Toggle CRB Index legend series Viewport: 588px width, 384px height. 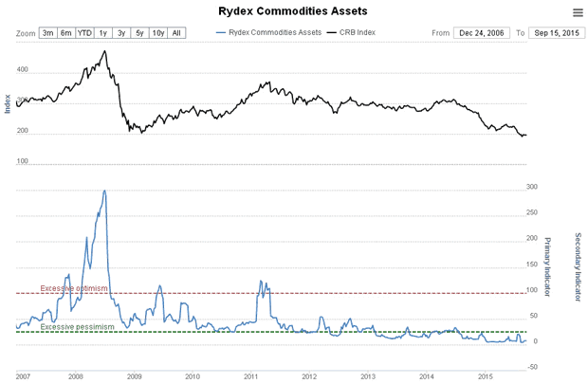(351, 32)
